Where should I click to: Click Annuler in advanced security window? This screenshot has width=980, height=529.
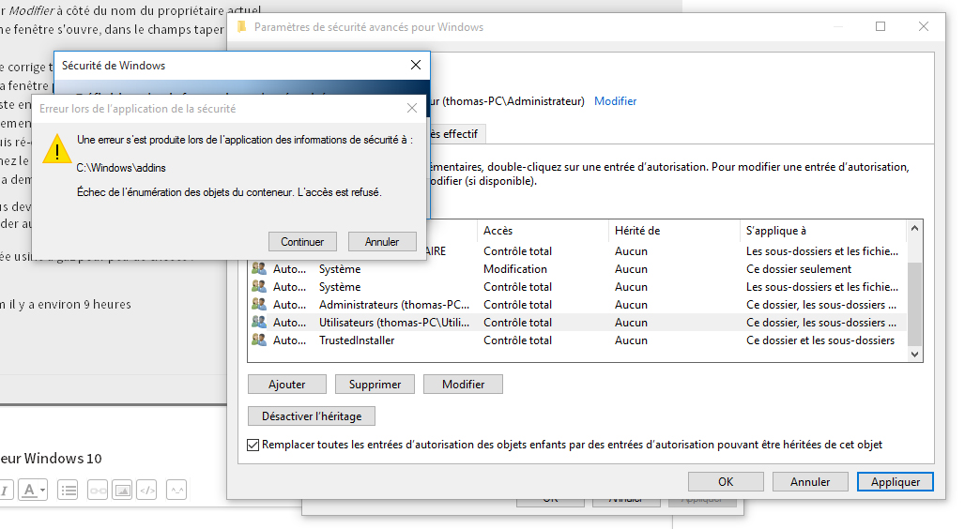tap(810, 481)
